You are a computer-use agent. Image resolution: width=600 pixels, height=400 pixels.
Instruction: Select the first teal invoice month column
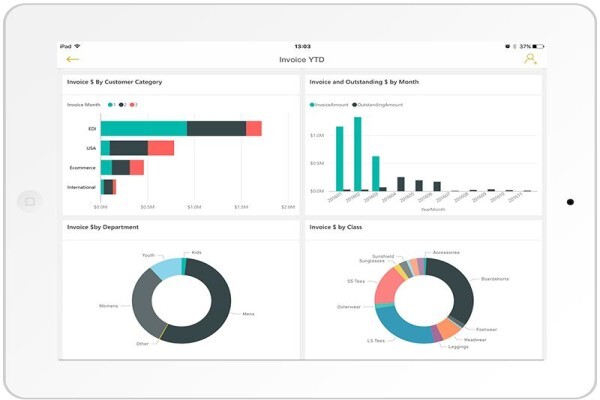pyautogui.click(x=339, y=158)
